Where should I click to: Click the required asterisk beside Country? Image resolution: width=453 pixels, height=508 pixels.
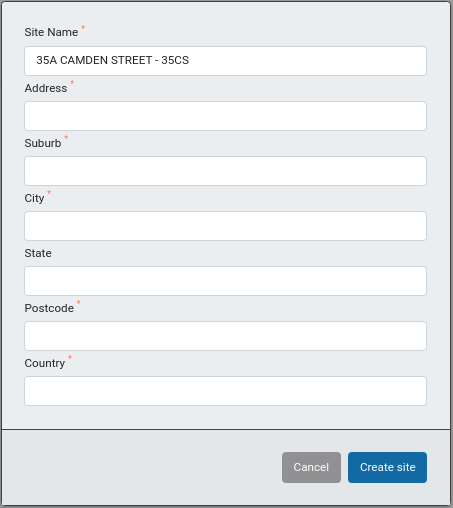70,357
